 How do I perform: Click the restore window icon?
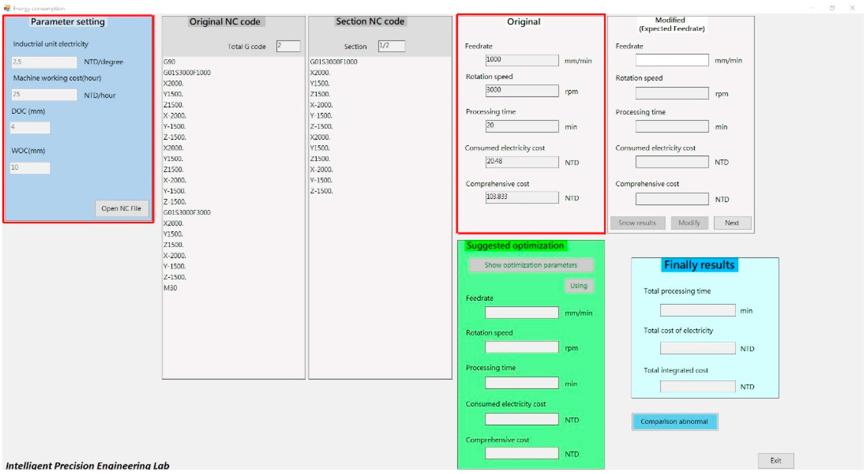pyautogui.click(x=832, y=8)
